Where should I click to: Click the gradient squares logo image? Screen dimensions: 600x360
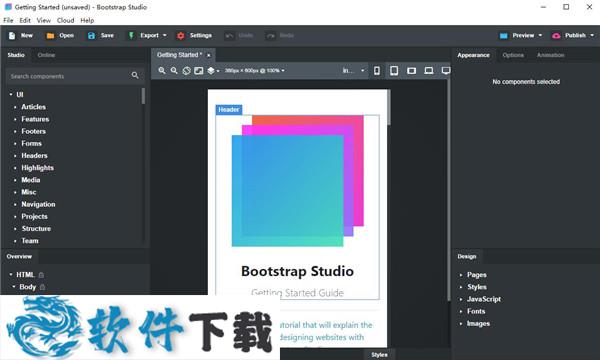[x=298, y=181]
